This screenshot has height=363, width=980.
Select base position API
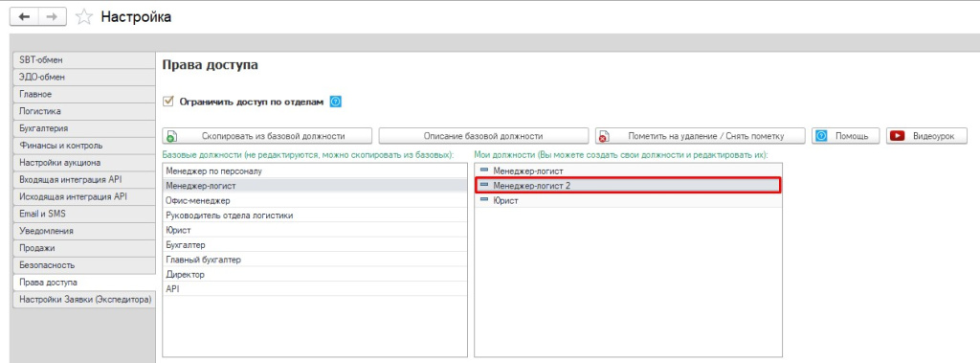[x=314, y=289]
